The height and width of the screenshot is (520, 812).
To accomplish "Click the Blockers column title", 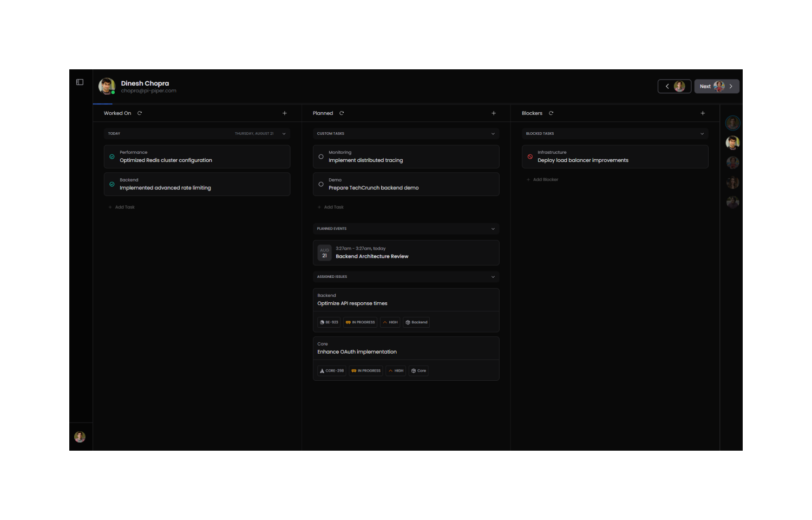I will click(x=532, y=113).
